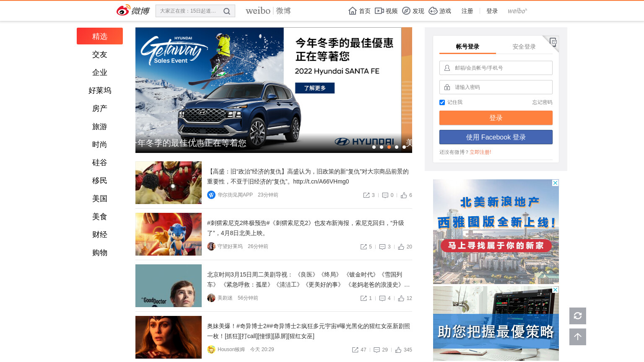Select the third carousel dot

point(389,147)
